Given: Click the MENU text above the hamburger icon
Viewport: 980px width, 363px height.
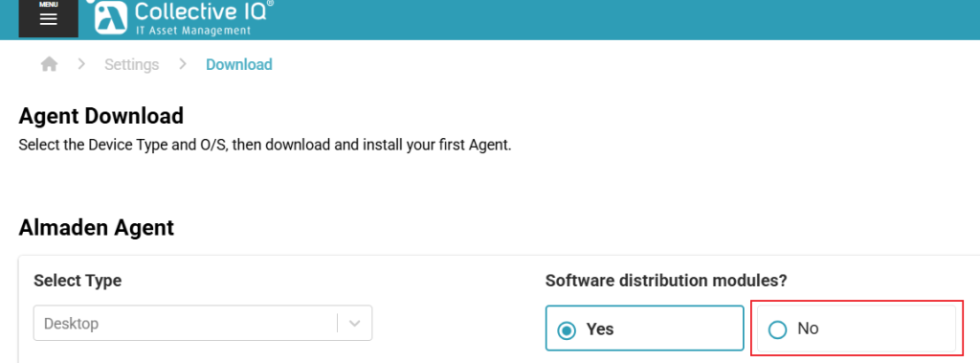Looking at the screenshot, I should pyautogui.click(x=48, y=5).
